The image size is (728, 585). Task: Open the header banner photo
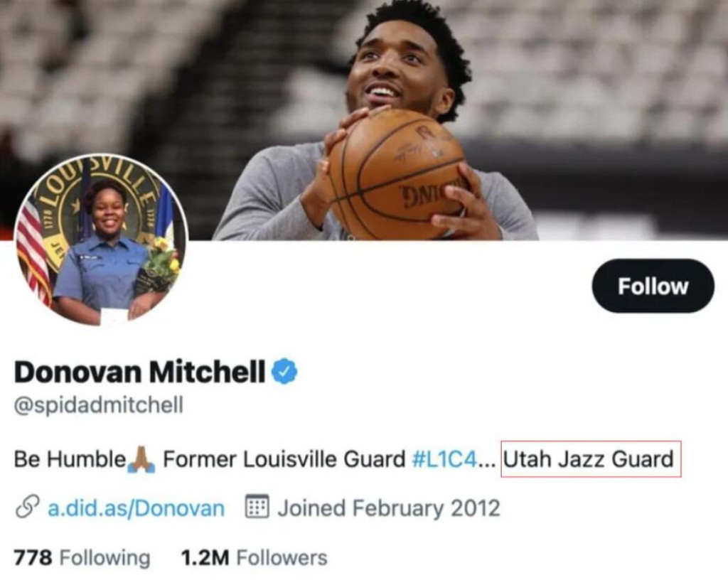[364, 120]
